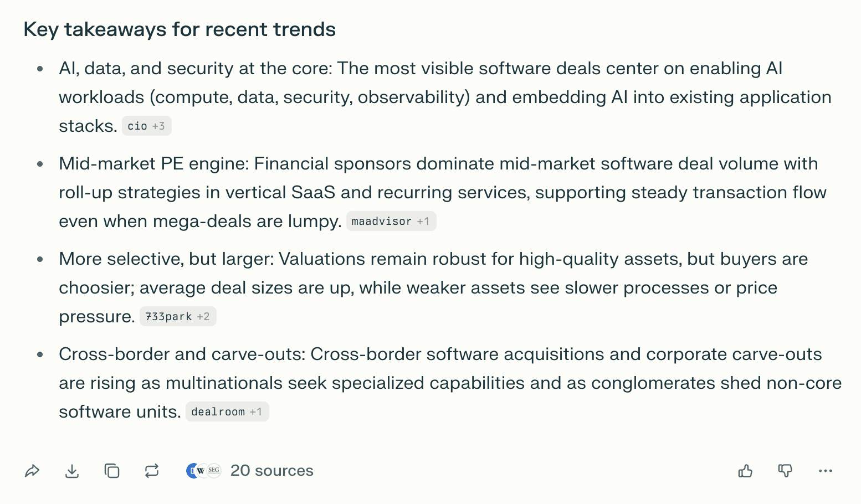
Task: Share this answer using the share icon
Action: coord(32,470)
